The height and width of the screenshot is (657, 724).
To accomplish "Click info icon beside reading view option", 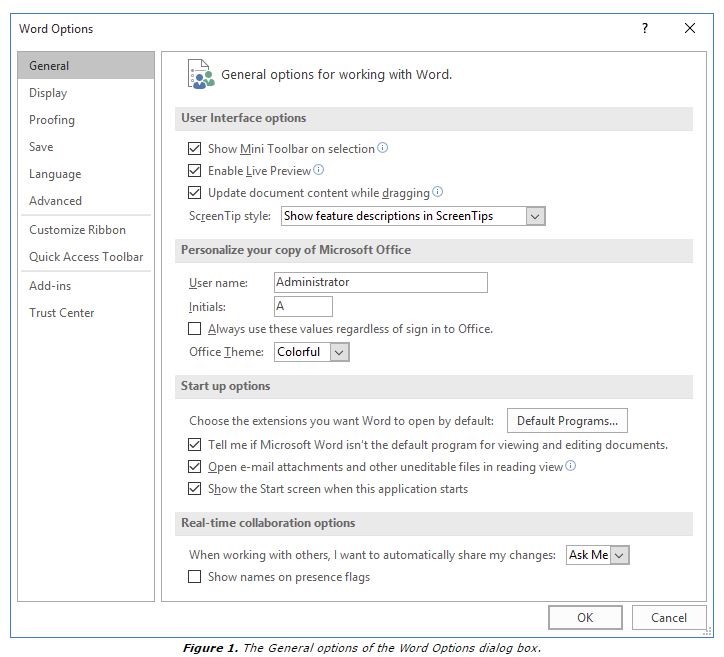I will (571, 466).
